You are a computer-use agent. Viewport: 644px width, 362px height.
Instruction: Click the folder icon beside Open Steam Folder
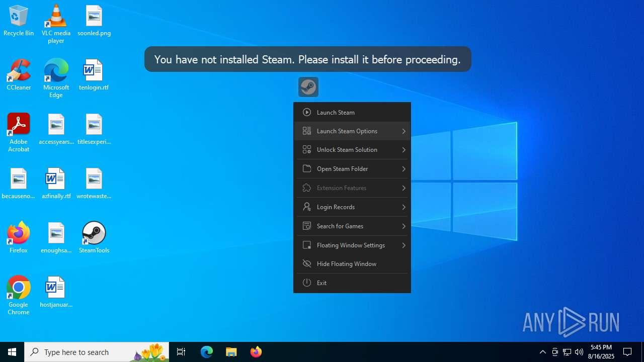(307, 169)
